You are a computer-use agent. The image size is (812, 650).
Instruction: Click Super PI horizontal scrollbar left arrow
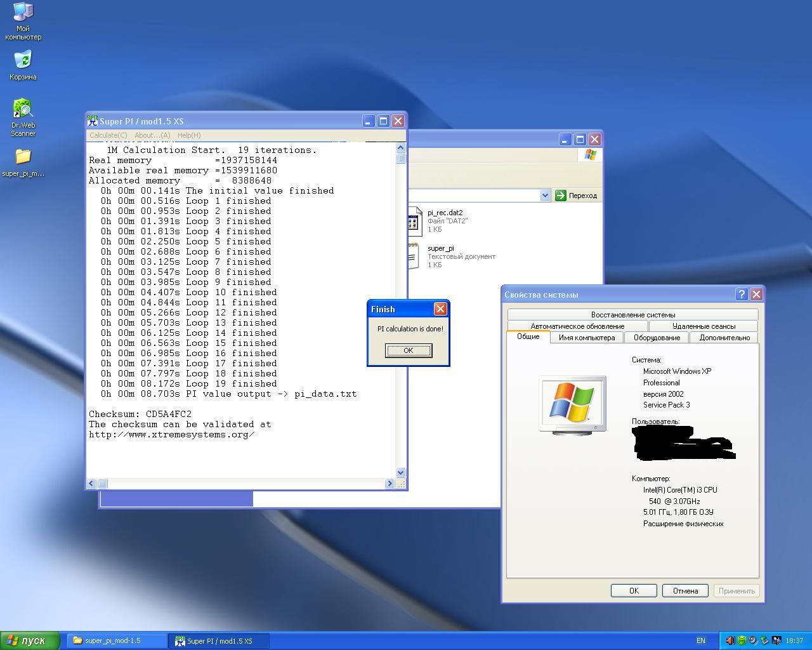[x=91, y=484]
